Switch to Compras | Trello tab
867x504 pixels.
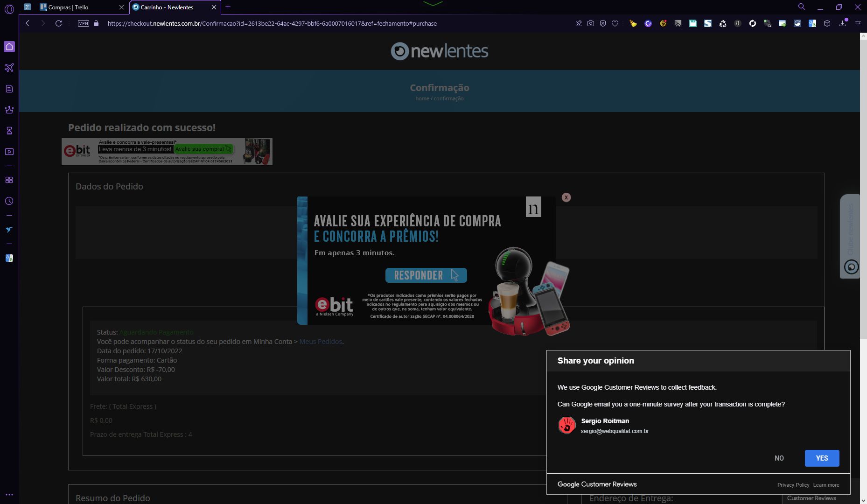coord(82,7)
